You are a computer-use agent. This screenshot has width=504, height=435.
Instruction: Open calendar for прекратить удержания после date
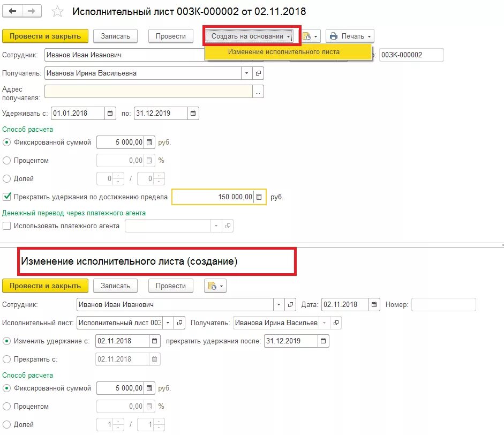click(x=323, y=341)
